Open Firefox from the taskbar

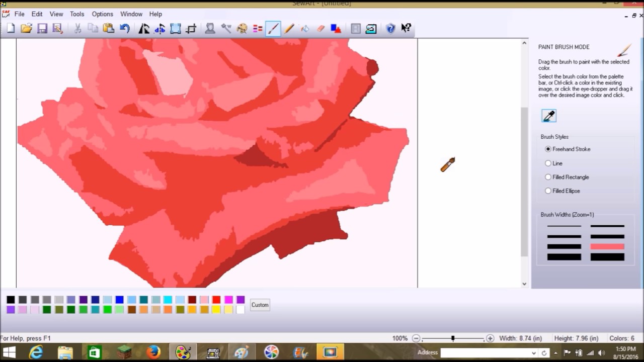153,352
